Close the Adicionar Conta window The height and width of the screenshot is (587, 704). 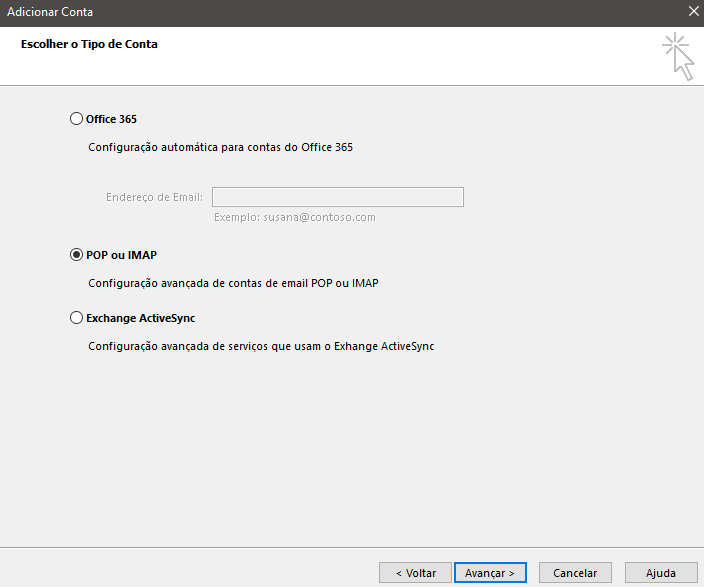tap(693, 12)
